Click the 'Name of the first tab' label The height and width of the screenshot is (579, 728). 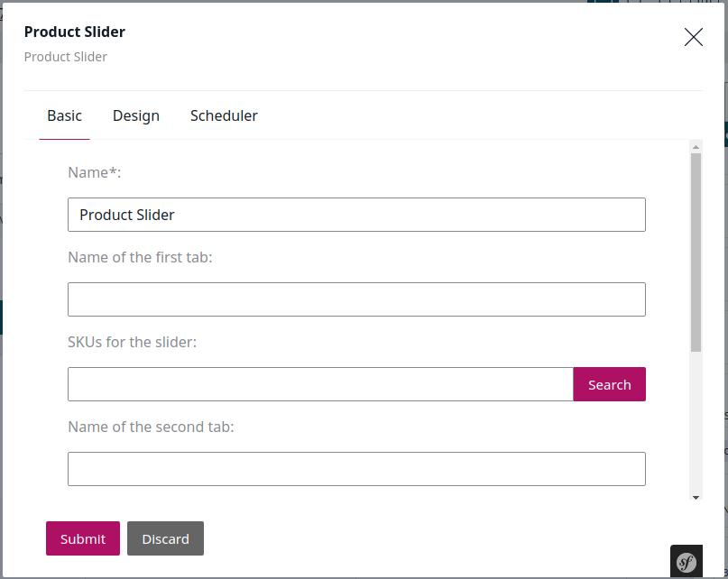(140, 257)
